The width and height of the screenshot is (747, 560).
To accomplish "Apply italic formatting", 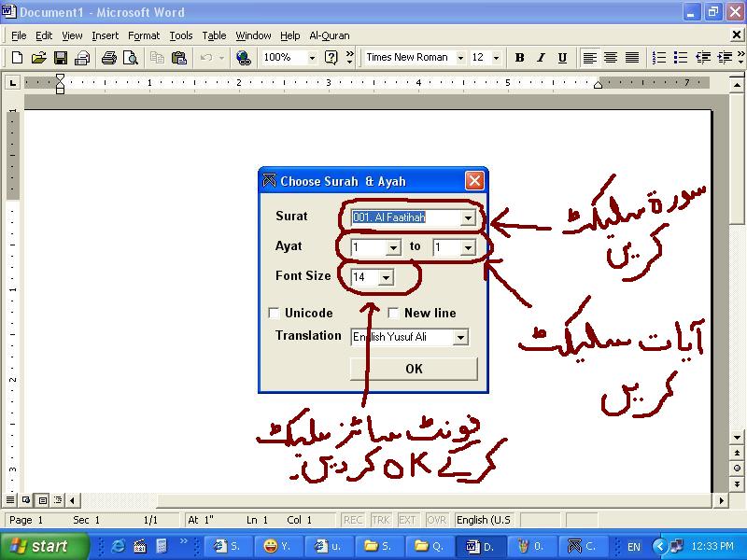I will point(541,57).
